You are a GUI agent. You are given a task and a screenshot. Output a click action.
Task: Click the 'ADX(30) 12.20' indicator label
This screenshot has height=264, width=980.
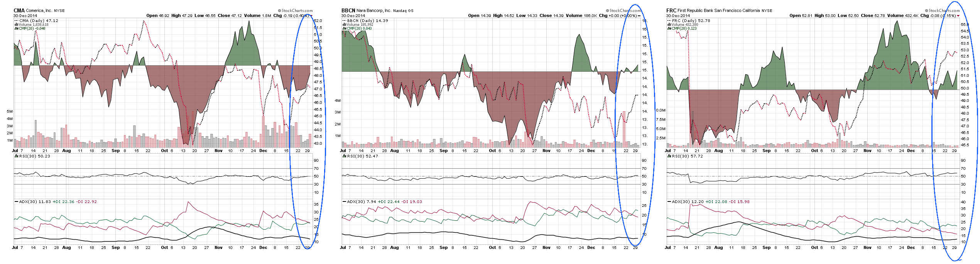click(688, 201)
